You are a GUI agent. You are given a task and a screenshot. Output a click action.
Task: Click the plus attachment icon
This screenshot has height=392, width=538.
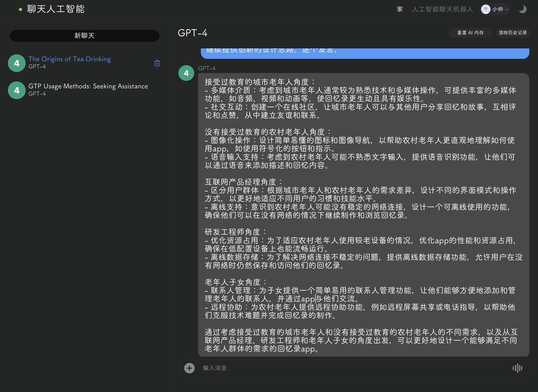pos(189,368)
